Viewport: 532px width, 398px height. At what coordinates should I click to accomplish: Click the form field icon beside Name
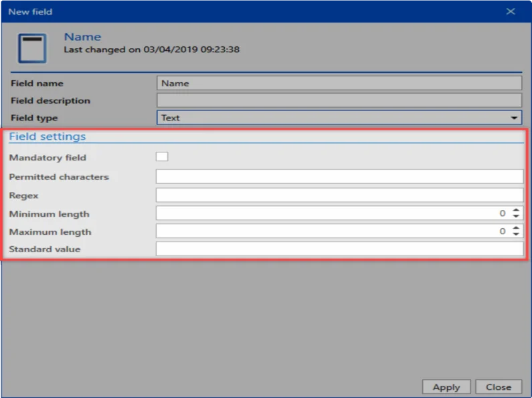tap(32, 48)
